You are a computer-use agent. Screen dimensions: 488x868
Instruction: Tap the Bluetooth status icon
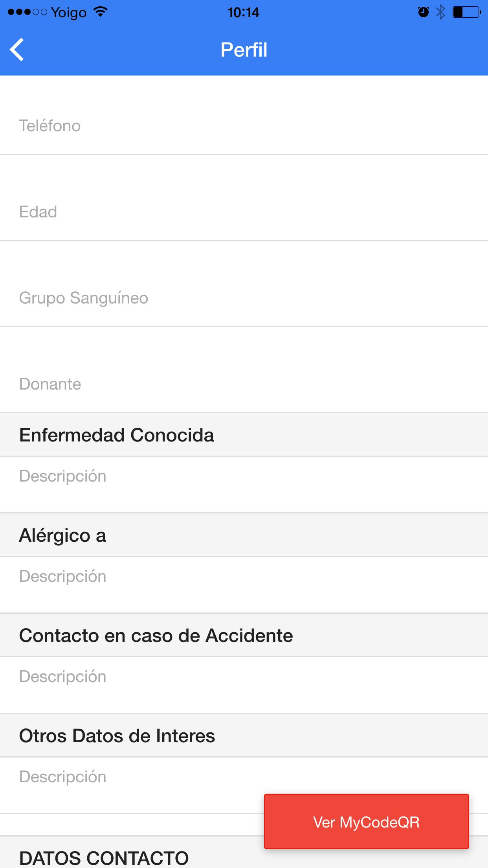(441, 12)
